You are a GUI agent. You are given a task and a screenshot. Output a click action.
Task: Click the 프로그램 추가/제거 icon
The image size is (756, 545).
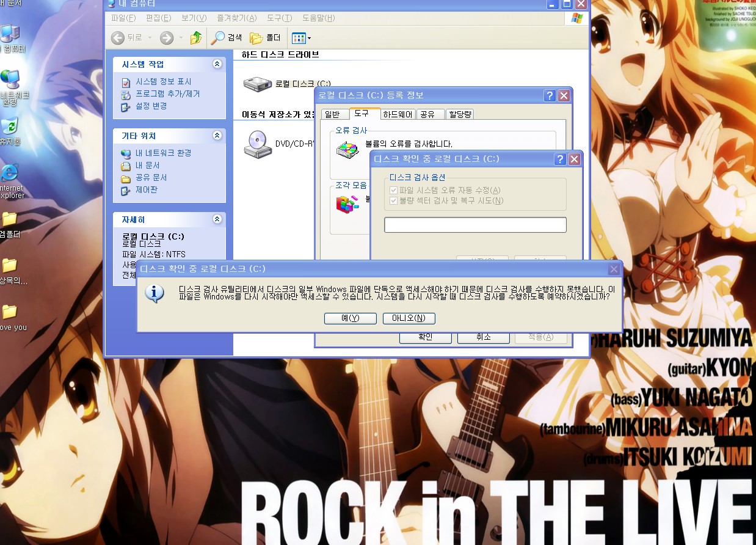126,94
